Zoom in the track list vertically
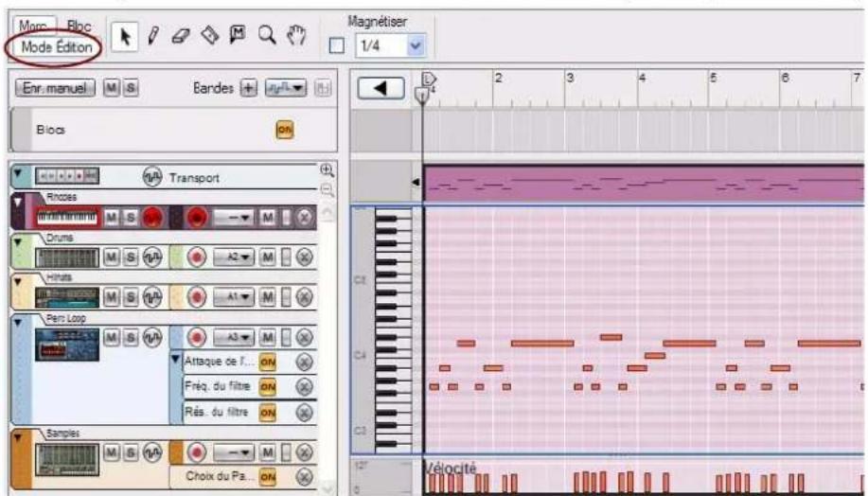This screenshot has width=868, height=496. (327, 170)
